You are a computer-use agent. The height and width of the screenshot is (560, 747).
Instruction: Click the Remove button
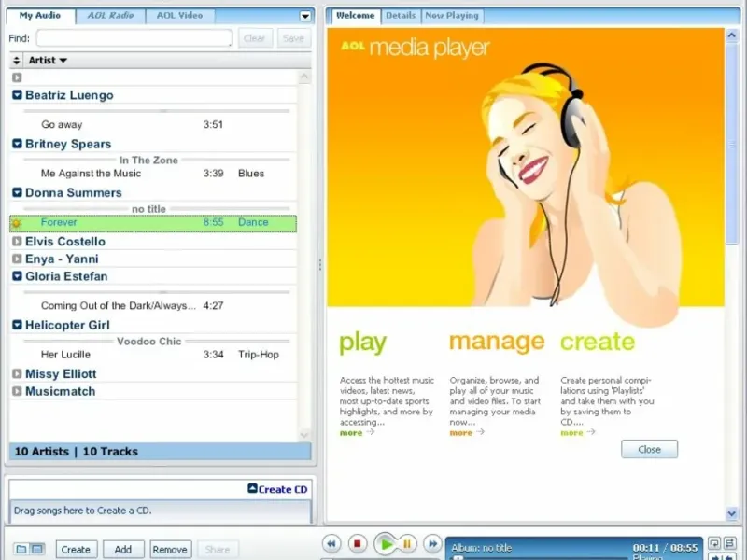tap(170, 550)
